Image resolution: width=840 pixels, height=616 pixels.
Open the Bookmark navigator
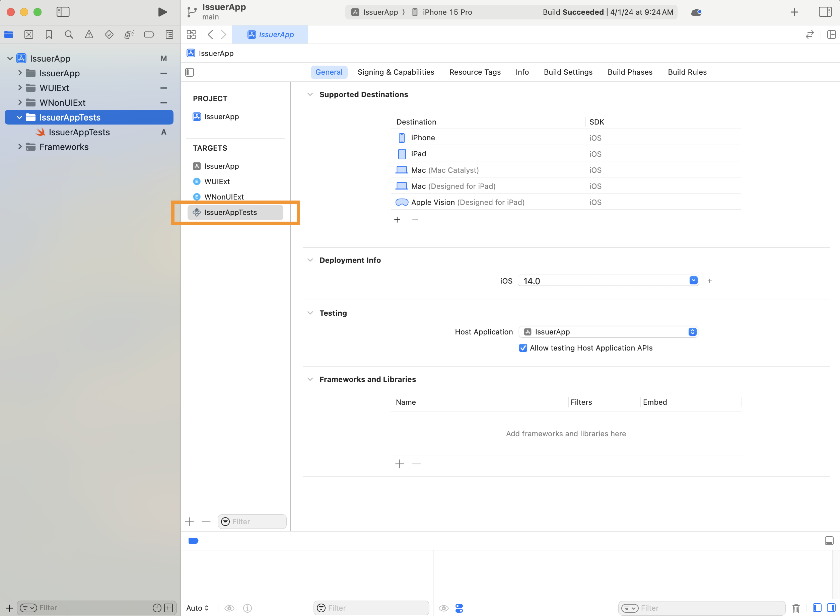pyautogui.click(x=49, y=35)
